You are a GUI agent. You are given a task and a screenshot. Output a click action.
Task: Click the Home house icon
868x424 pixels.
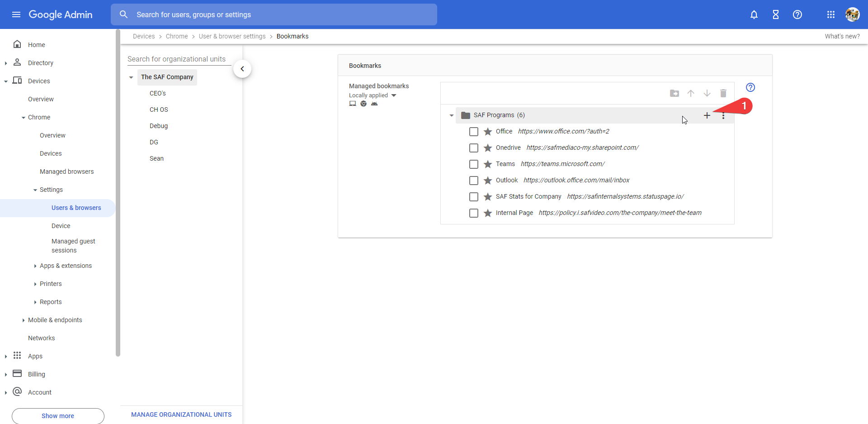[x=17, y=44]
